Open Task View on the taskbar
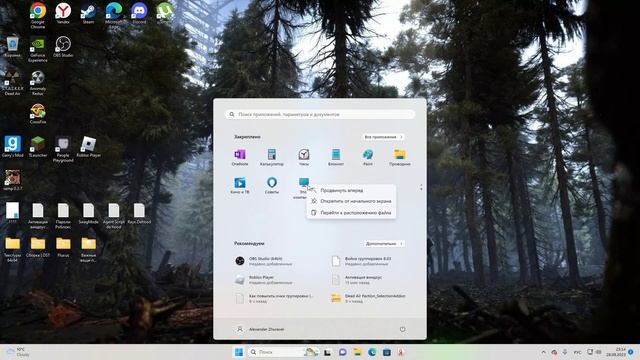640x360 pixels. coord(327,352)
